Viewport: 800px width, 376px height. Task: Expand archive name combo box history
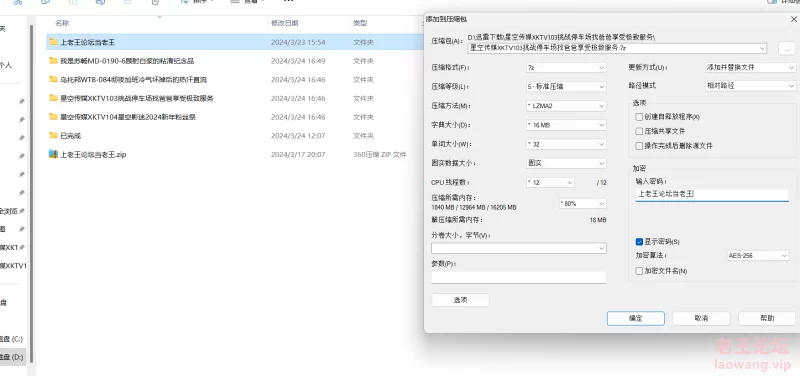762,48
